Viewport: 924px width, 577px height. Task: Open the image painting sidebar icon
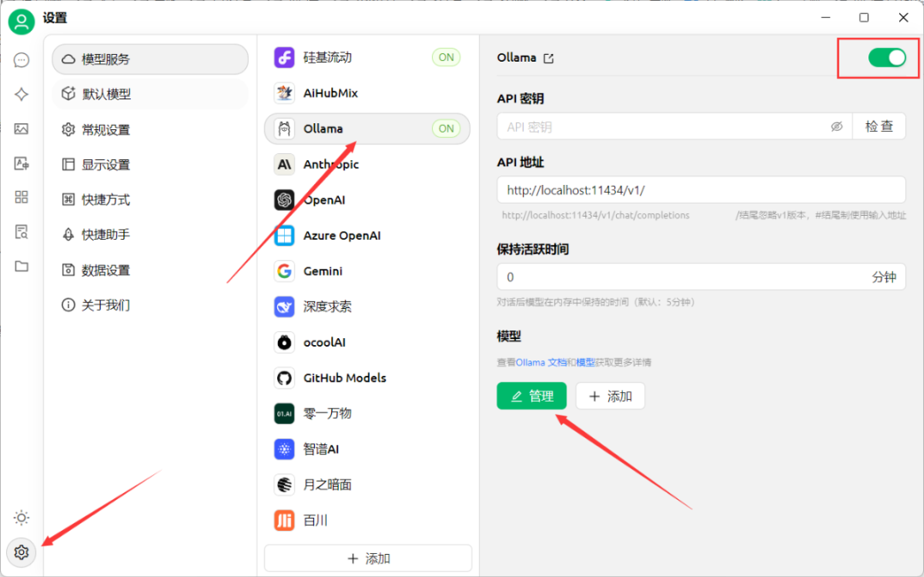(x=21, y=128)
